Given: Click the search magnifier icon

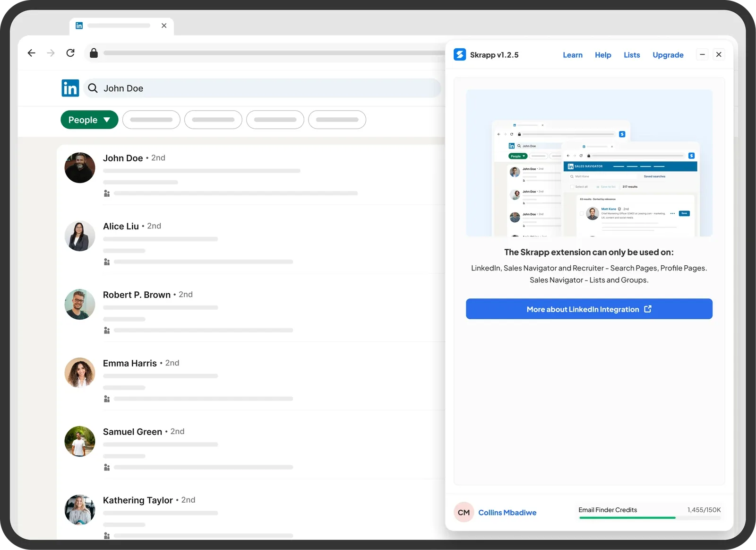Looking at the screenshot, I should (93, 88).
